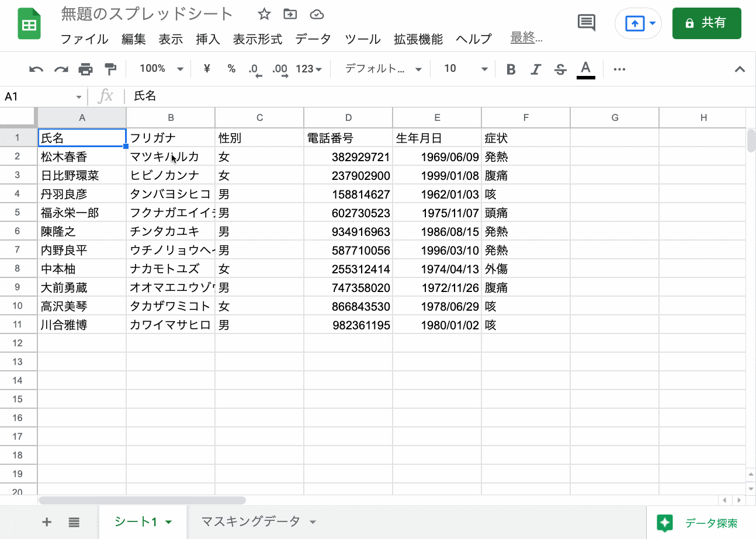Click the decrease decimal places icon

[x=254, y=68]
